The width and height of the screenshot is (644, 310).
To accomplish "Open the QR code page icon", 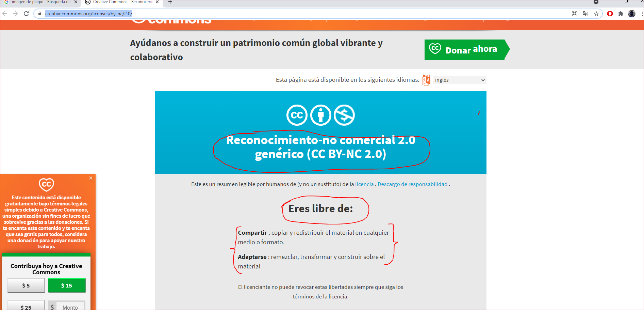I will pos(575,14).
